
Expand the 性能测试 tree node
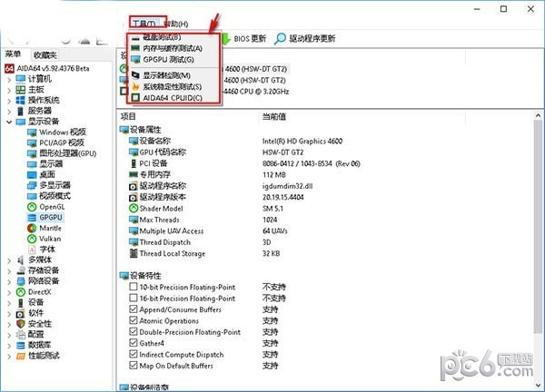click(9, 357)
